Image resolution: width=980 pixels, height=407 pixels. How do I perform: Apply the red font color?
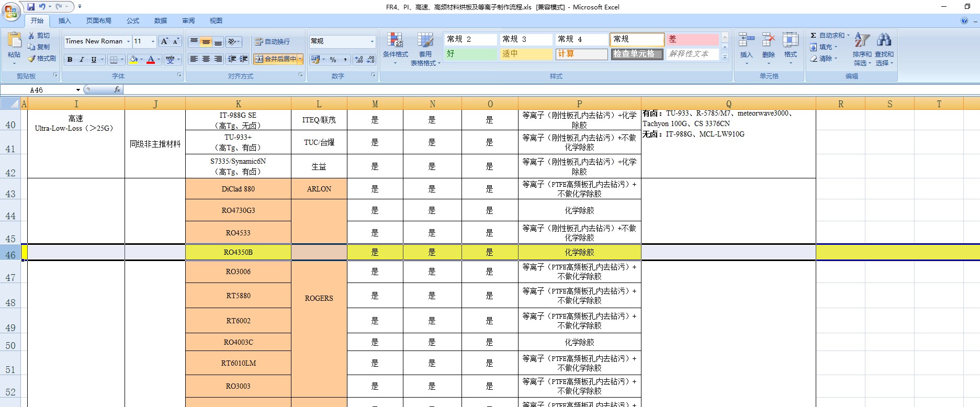pyautogui.click(x=151, y=60)
